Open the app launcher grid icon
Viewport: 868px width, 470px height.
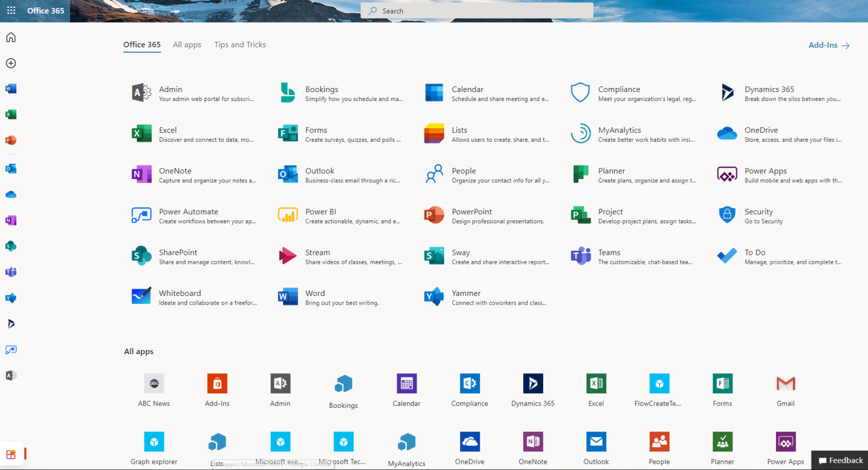tap(11, 10)
